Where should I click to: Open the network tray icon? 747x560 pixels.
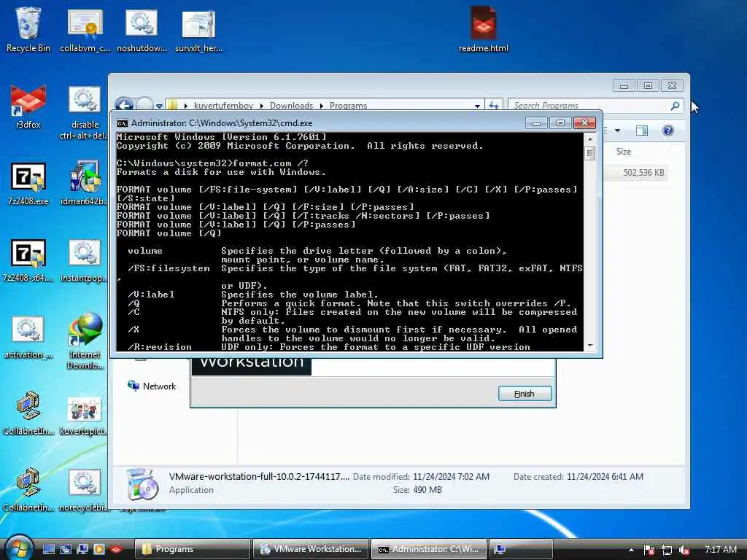tap(667, 550)
